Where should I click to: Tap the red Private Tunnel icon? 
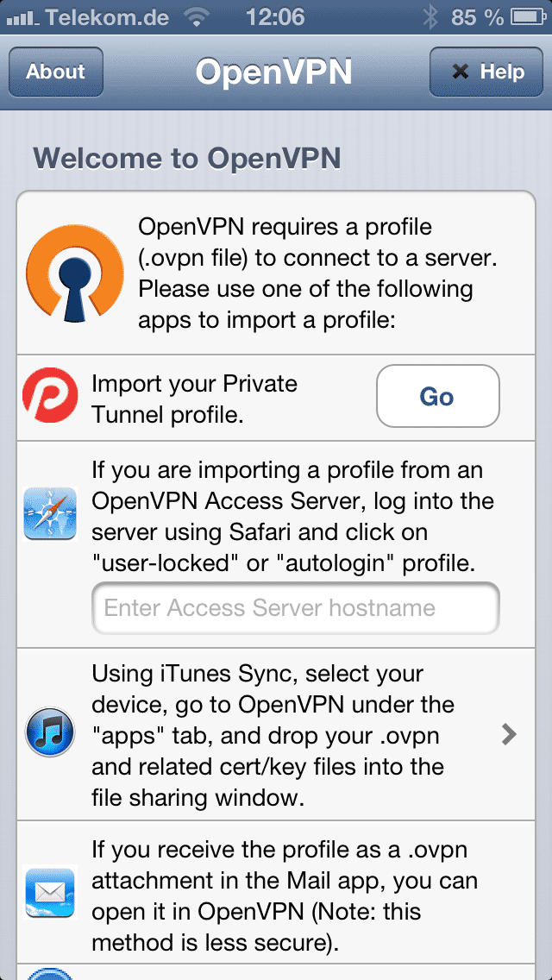[50, 396]
